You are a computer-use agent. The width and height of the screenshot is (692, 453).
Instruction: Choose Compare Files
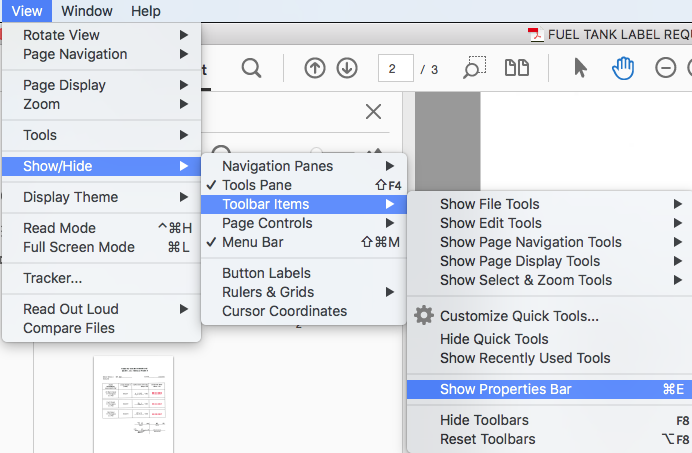point(102,328)
